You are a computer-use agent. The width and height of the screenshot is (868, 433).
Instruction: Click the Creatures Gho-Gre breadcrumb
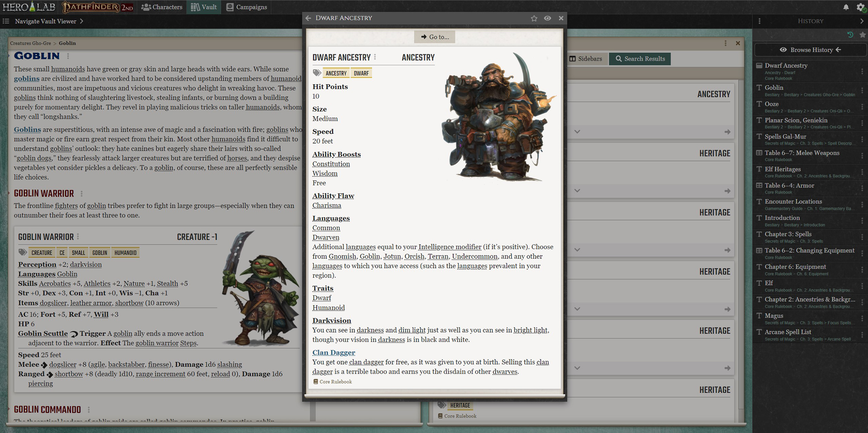point(31,43)
